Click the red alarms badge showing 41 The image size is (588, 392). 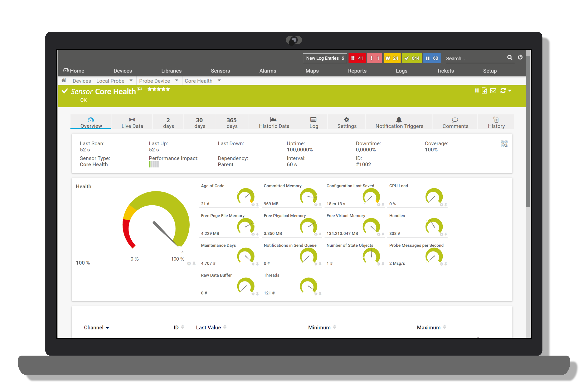tap(357, 58)
